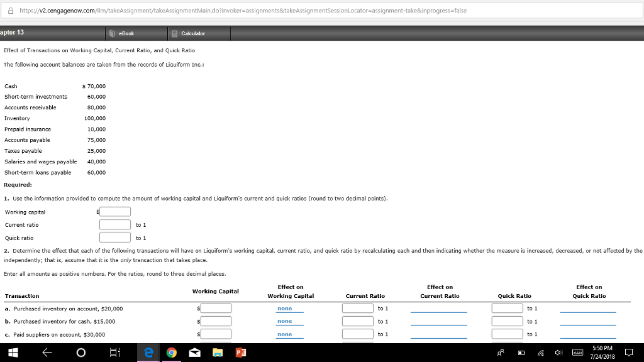Screen dimensions: 644x362
Task: Open the quick ratio effect dropdown for transaction c
Action: (x=588, y=334)
